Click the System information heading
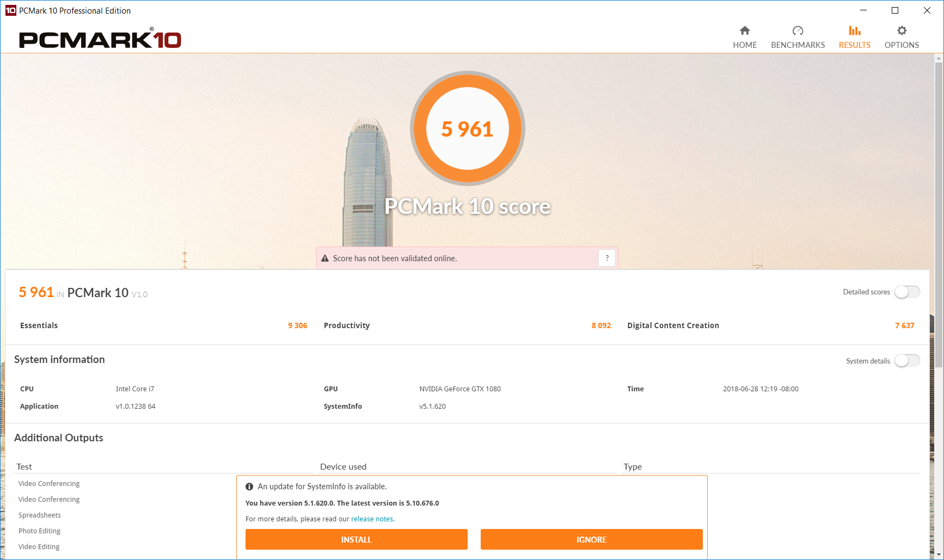This screenshot has height=560, width=944. (59, 360)
